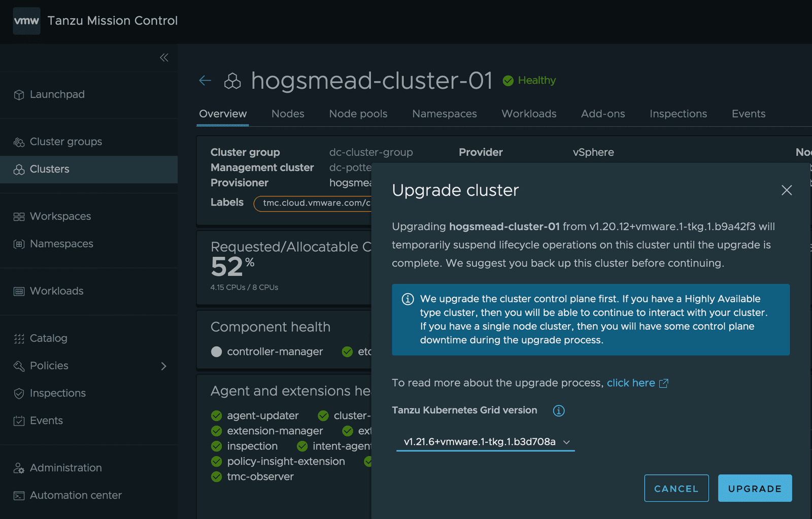Select the Clusters sidebar icon

[x=19, y=169]
